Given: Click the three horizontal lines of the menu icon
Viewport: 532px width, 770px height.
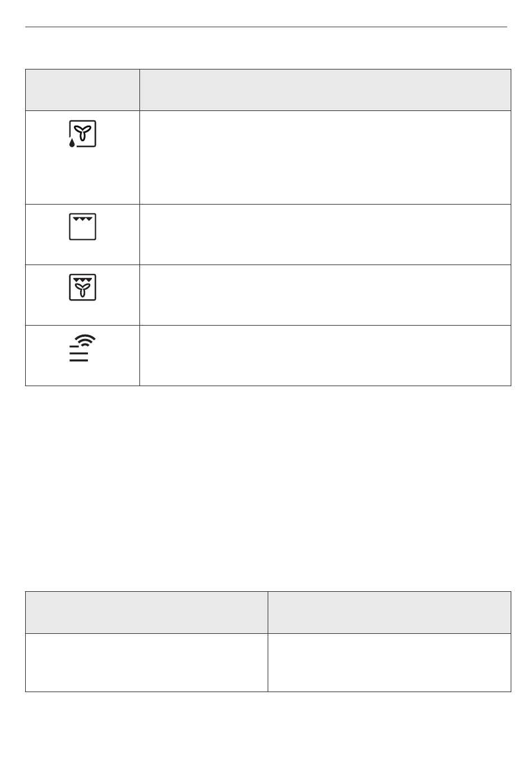Looking at the screenshot, I should pos(79,354).
